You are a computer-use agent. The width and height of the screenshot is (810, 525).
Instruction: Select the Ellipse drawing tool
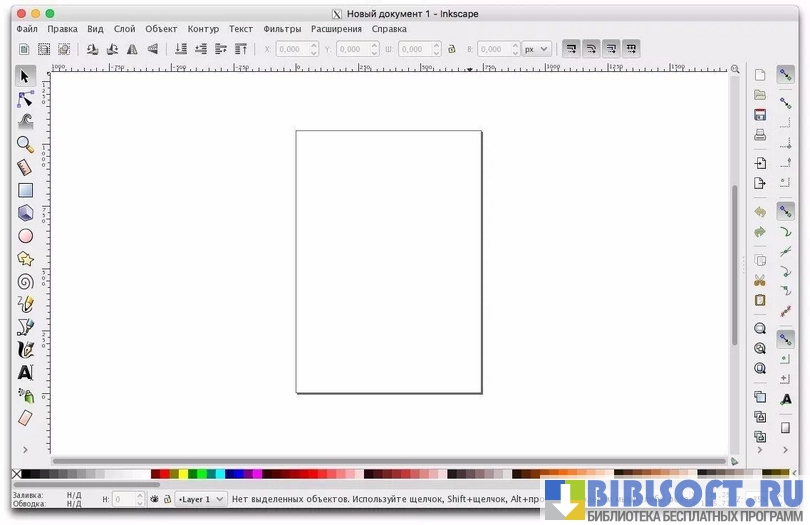[x=26, y=236]
